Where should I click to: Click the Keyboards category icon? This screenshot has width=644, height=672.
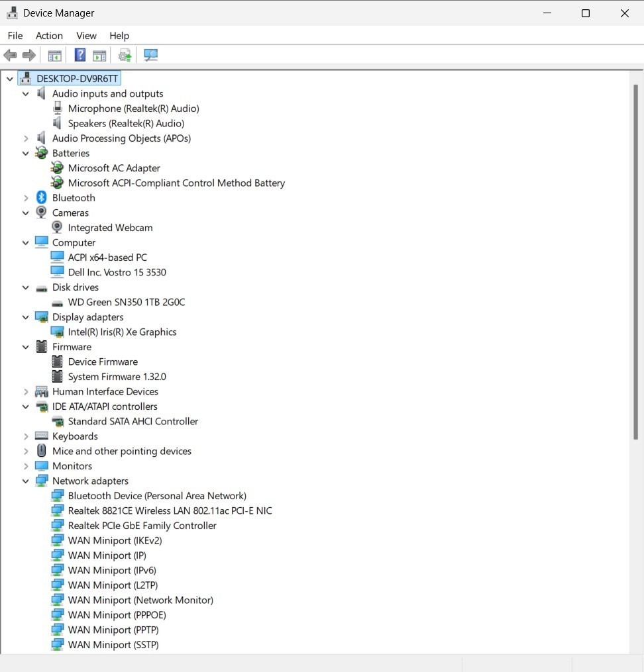pos(42,436)
